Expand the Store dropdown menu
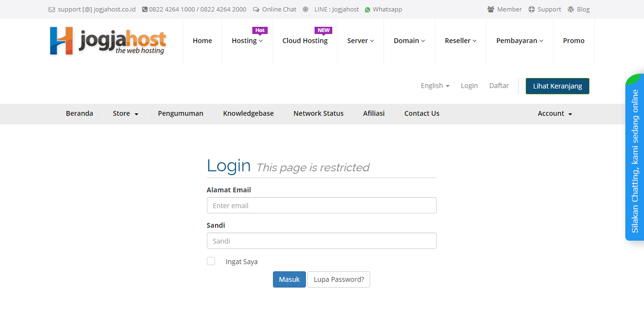The image size is (644, 311). 125,114
